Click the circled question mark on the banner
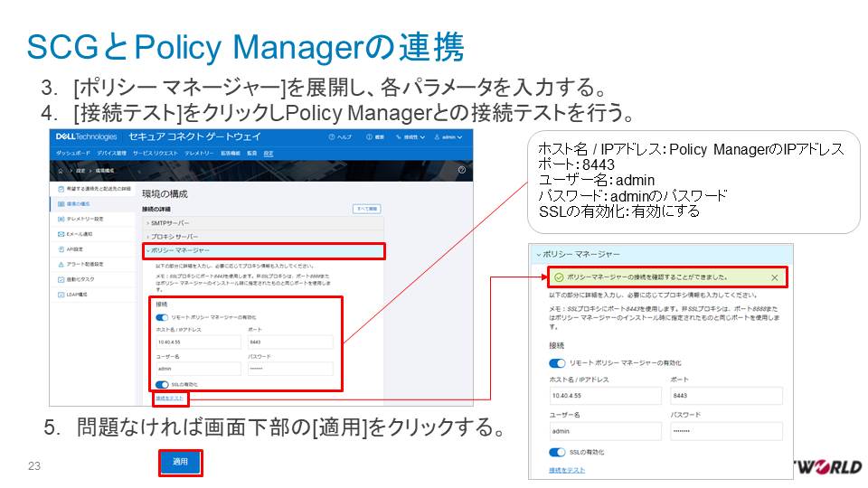868x488 pixels. pos(462,170)
